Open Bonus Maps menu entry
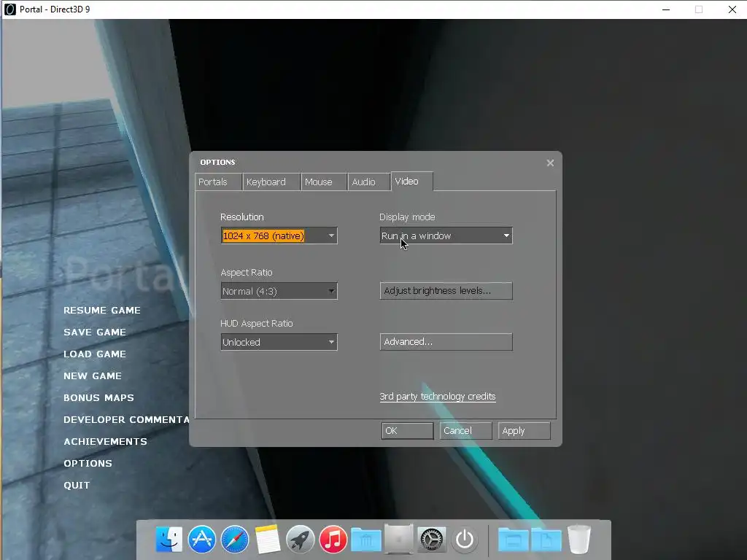 [98, 397]
